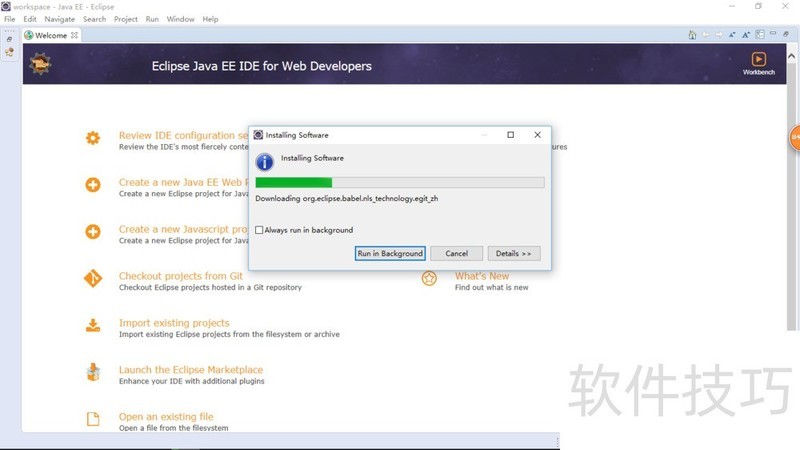Open the Edit menu

pos(30,19)
